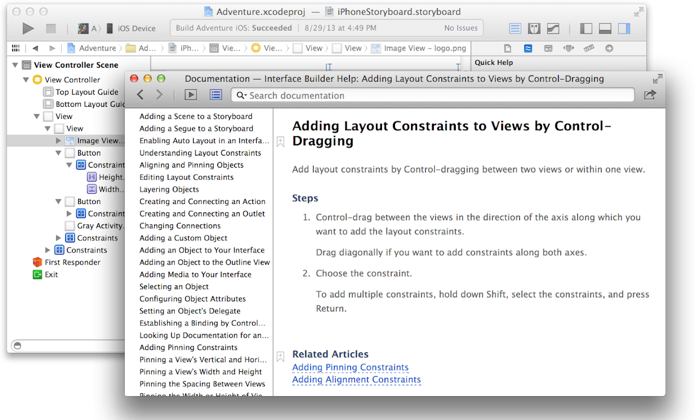Open the Quick Help inspector tab
This screenshot has width=695, height=420.
528,48
